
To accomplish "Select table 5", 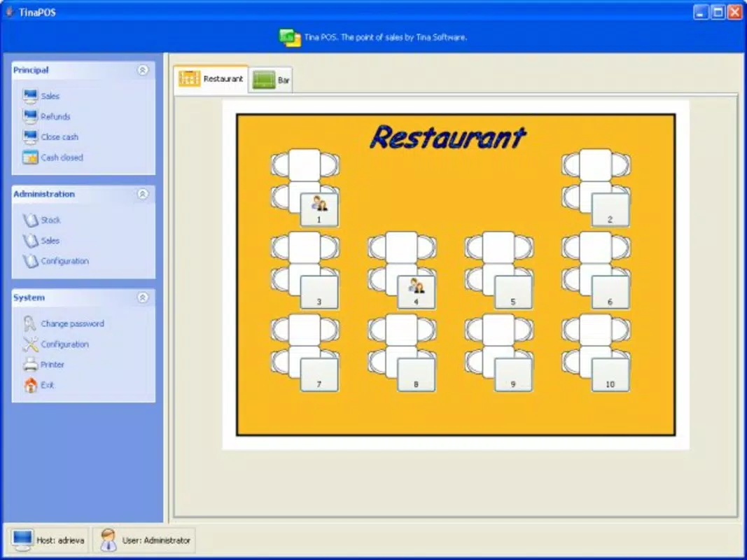I will [x=513, y=292].
